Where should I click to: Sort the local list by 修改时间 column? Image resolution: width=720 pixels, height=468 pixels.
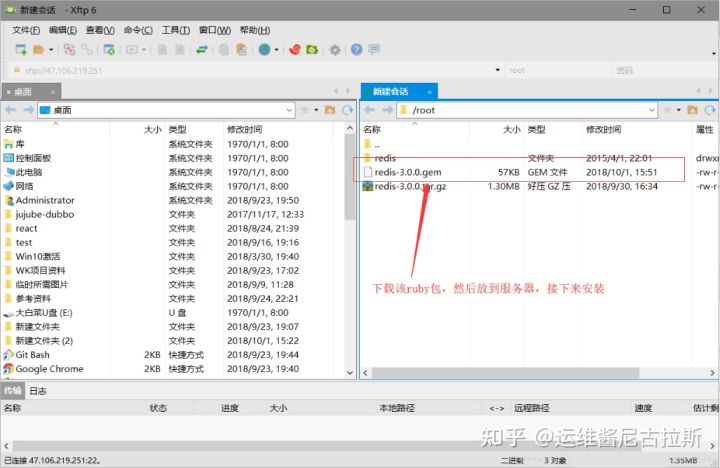tap(278, 130)
